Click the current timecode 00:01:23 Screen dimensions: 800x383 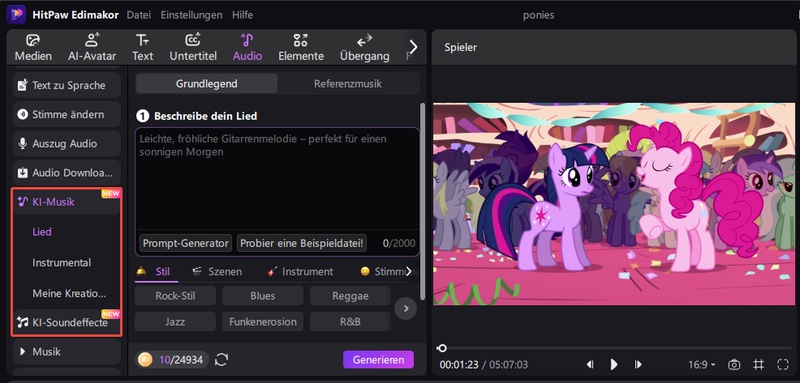pos(459,365)
